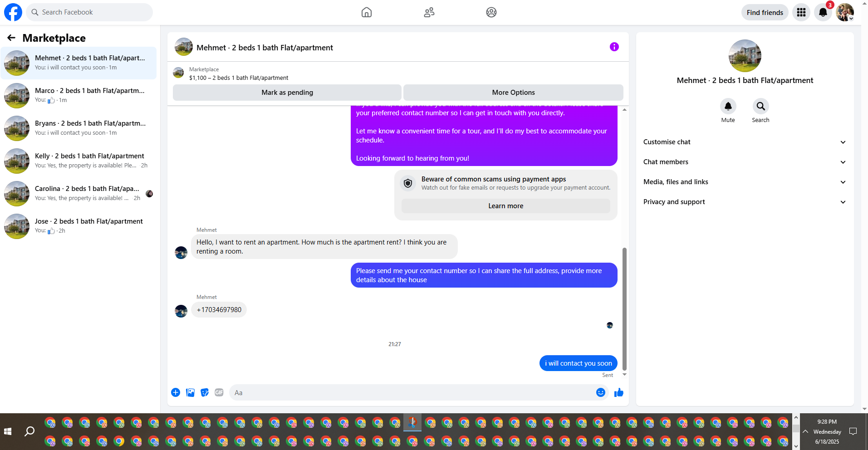Focus the Search Facebook field
Screen dimensions: 868x450
pyautogui.click(x=89, y=12)
